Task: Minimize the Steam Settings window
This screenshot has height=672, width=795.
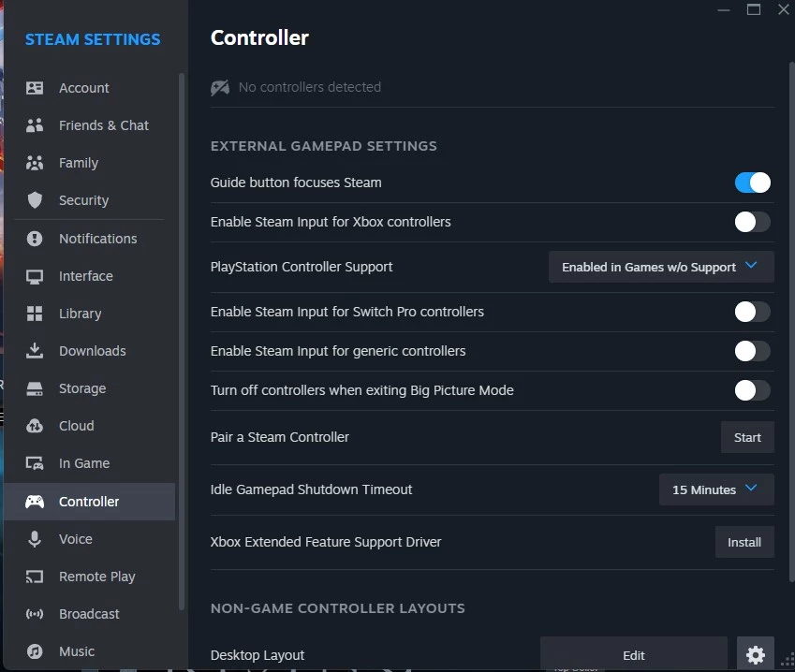Action: (x=724, y=9)
